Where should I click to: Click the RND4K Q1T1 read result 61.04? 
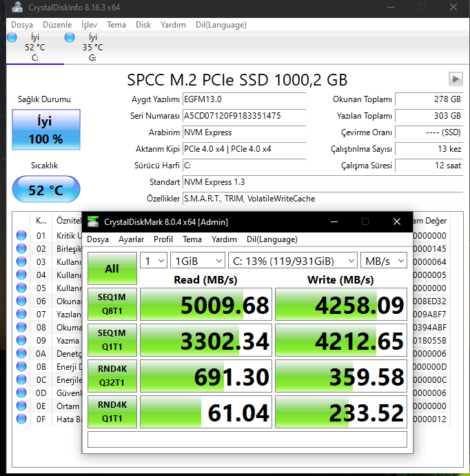[x=206, y=412]
